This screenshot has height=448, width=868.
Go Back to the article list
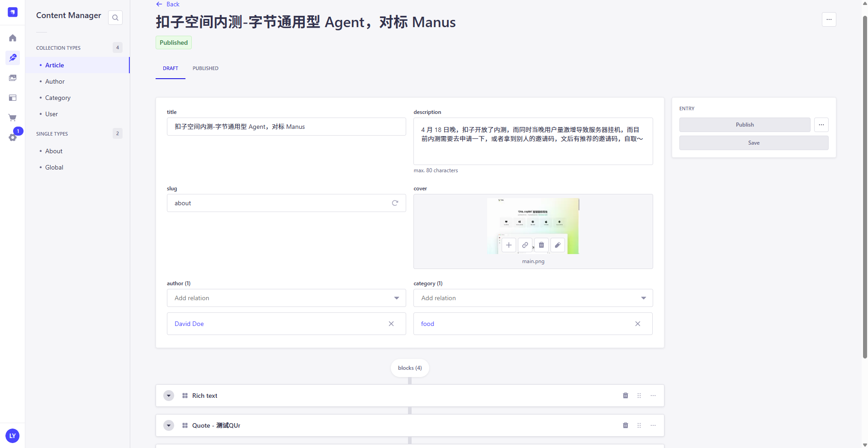pos(168,4)
